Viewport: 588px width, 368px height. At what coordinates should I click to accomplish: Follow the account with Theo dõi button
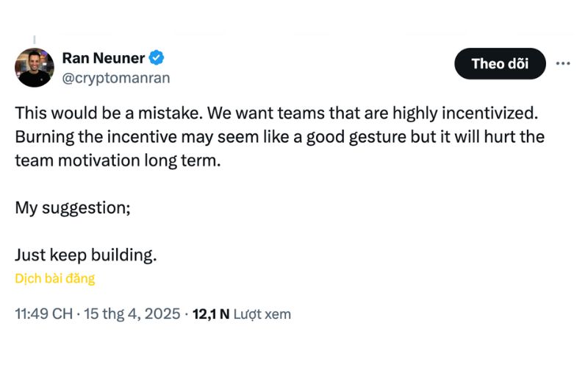coord(500,63)
